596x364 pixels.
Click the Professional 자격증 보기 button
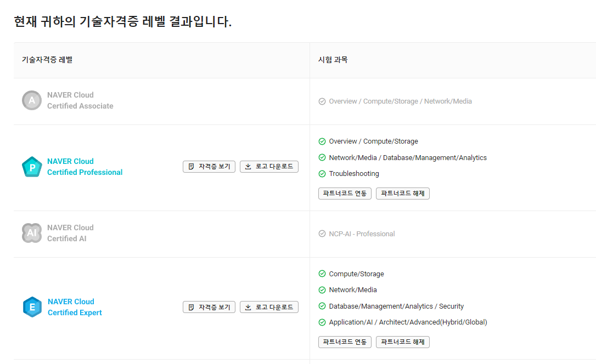point(209,167)
